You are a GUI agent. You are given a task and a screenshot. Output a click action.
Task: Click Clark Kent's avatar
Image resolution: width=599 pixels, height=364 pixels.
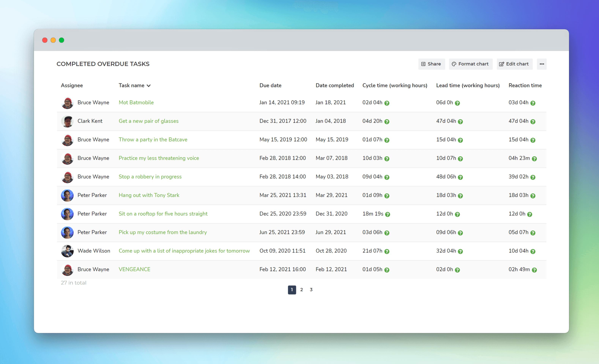click(67, 121)
